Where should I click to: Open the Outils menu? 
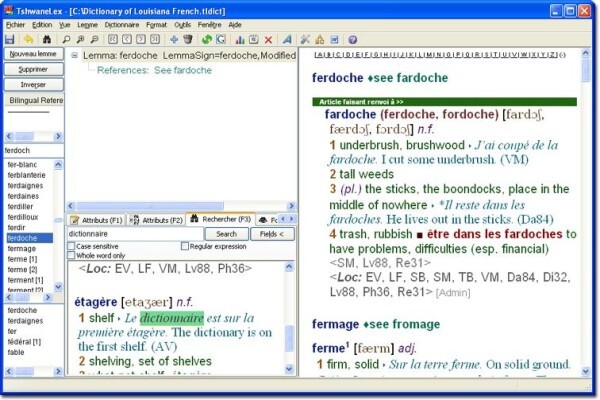tap(183, 25)
